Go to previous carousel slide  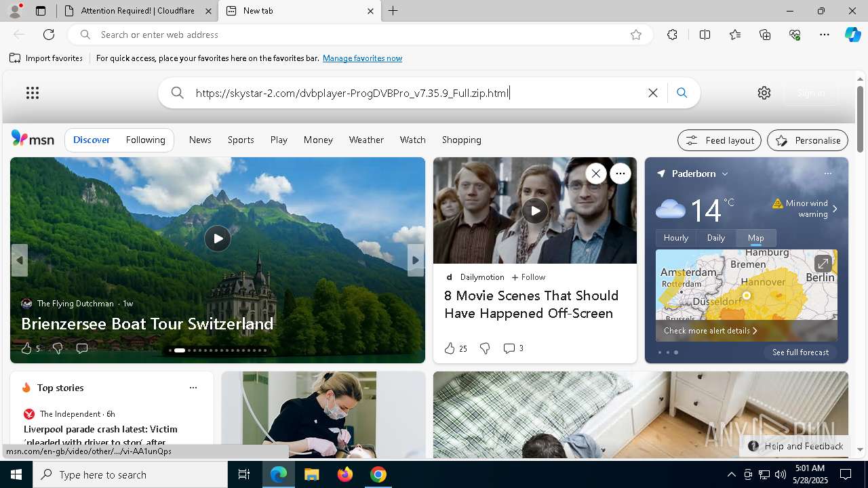pos(20,260)
